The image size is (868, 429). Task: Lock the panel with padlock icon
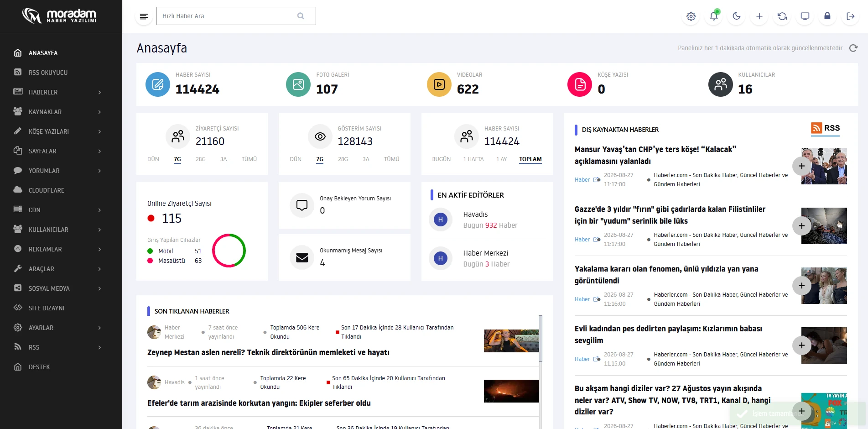coord(827,16)
